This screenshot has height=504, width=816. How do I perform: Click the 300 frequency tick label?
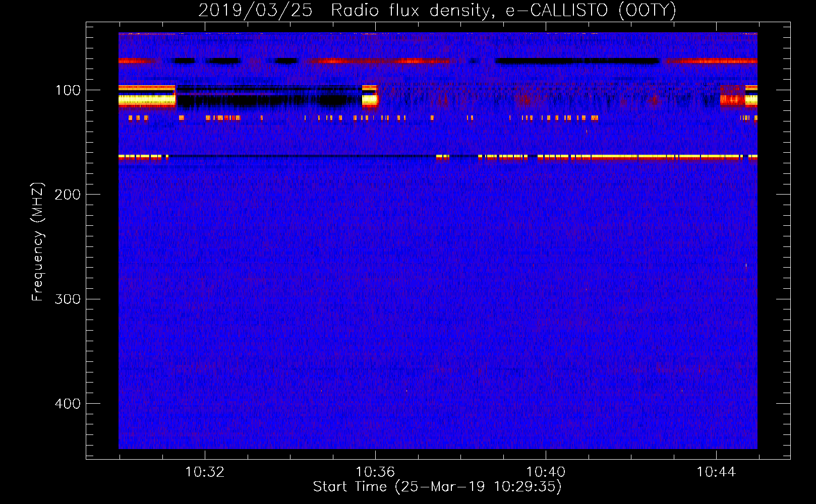pos(68,299)
